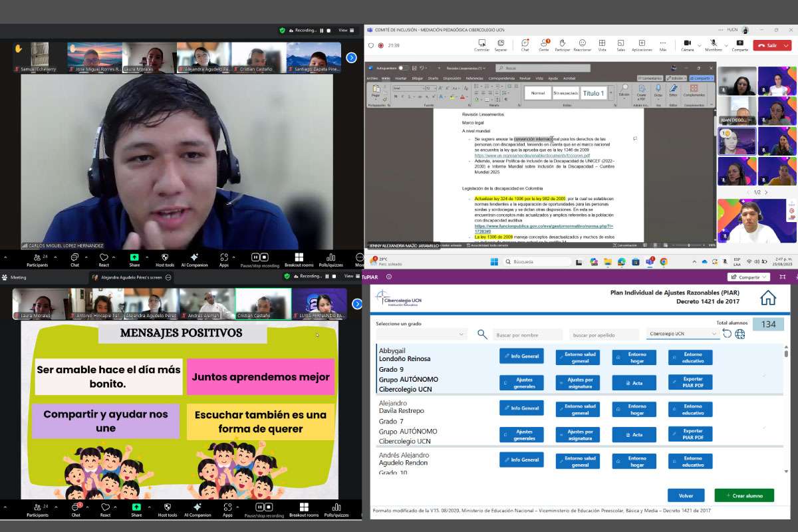Click the PIAR home icon
Screen dimensions: 798x532
768,298
